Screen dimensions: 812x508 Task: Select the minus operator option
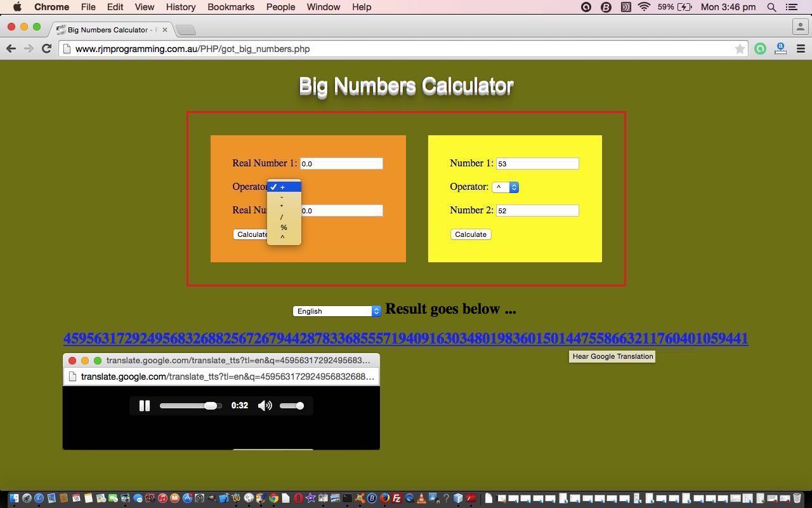[x=282, y=197]
